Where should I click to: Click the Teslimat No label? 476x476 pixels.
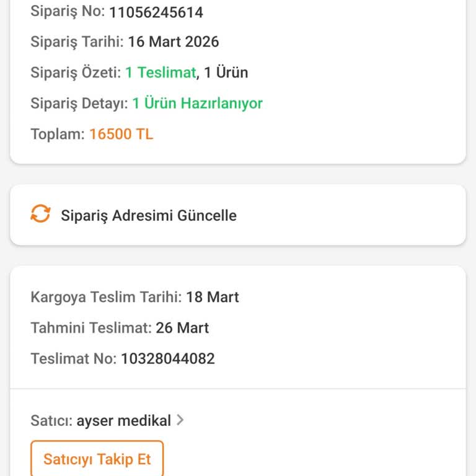[73, 358]
